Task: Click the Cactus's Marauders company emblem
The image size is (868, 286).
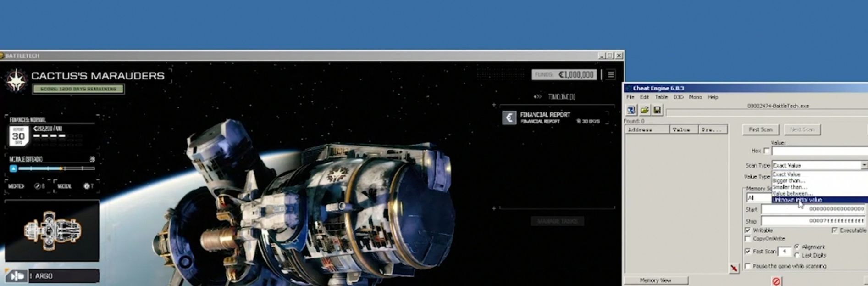Action: [x=16, y=80]
